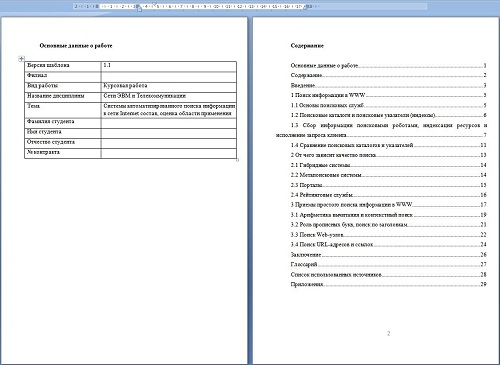The height and width of the screenshot is (365, 500).
Task: Go to TOC entry "Список использованных источников"
Action: pos(388,275)
